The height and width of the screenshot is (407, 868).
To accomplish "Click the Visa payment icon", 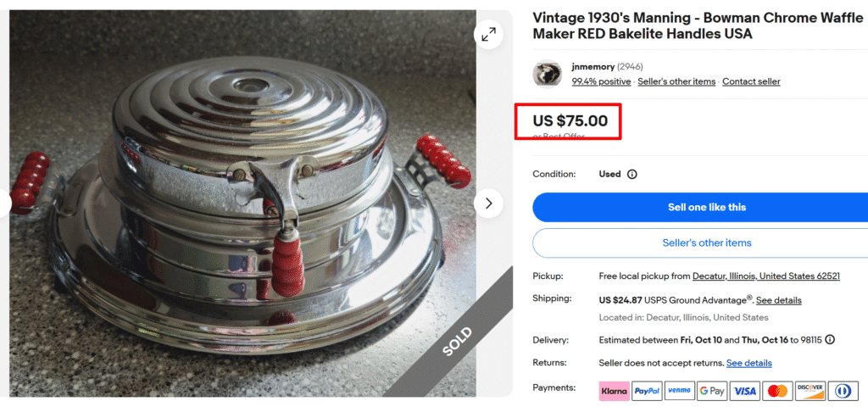I will click(x=745, y=391).
